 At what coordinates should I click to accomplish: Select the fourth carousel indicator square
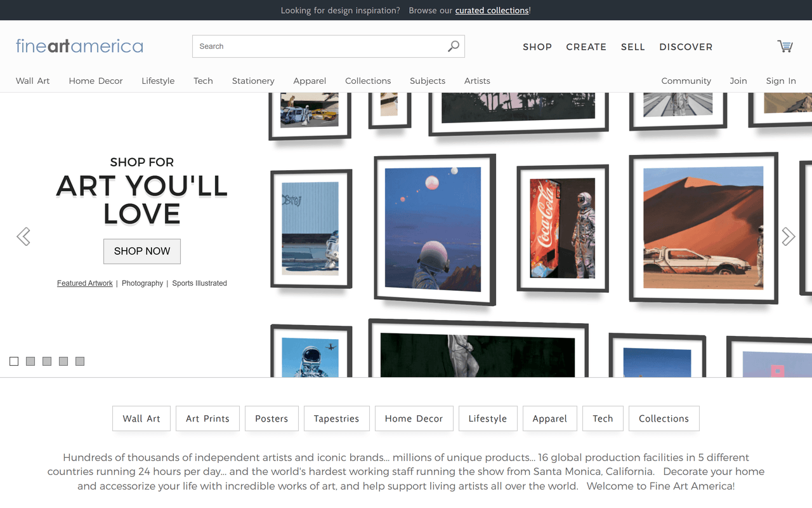63,361
